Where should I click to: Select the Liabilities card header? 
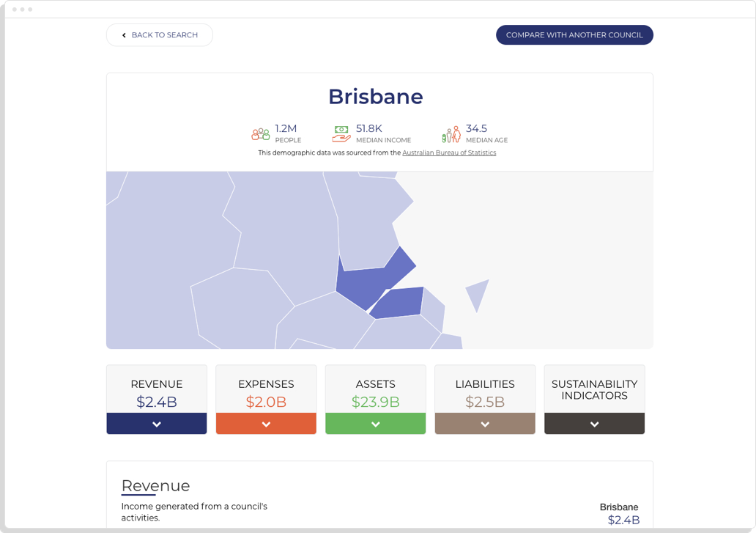coord(484,384)
